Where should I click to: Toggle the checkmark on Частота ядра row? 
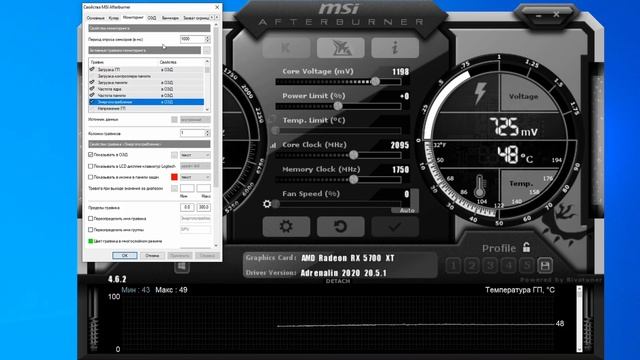[x=92, y=89]
